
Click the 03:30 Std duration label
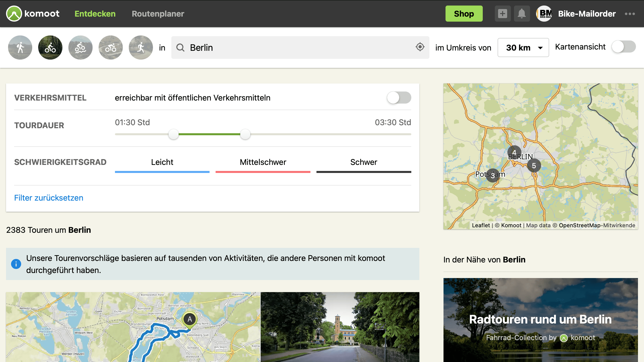(393, 122)
